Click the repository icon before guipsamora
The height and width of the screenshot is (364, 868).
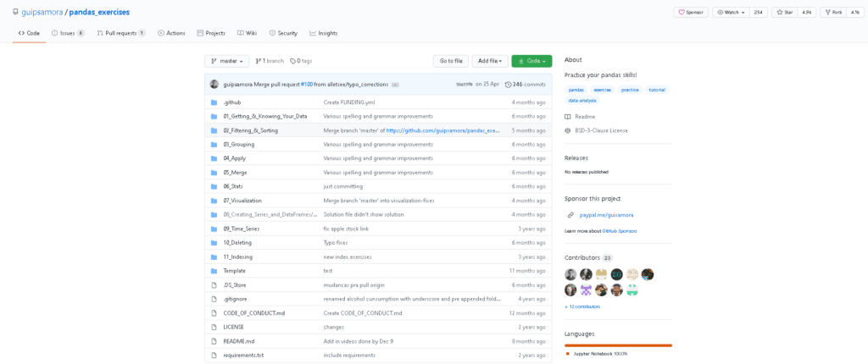pos(15,12)
